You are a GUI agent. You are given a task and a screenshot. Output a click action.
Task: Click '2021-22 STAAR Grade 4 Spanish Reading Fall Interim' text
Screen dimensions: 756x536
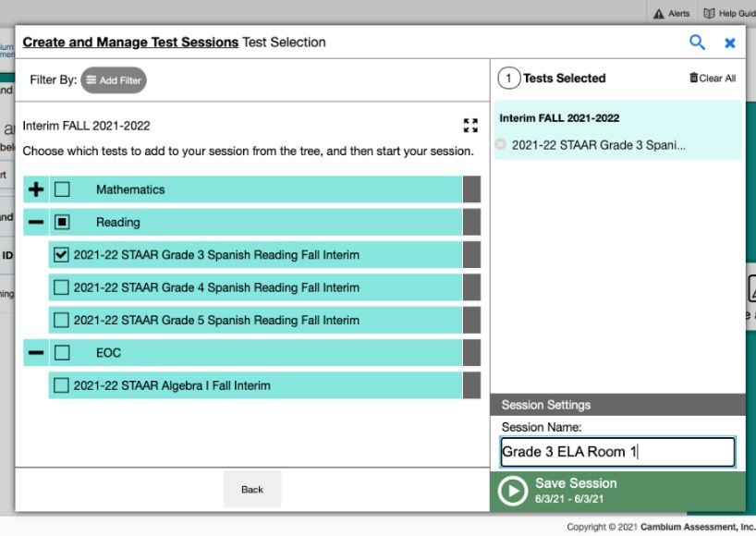point(216,287)
